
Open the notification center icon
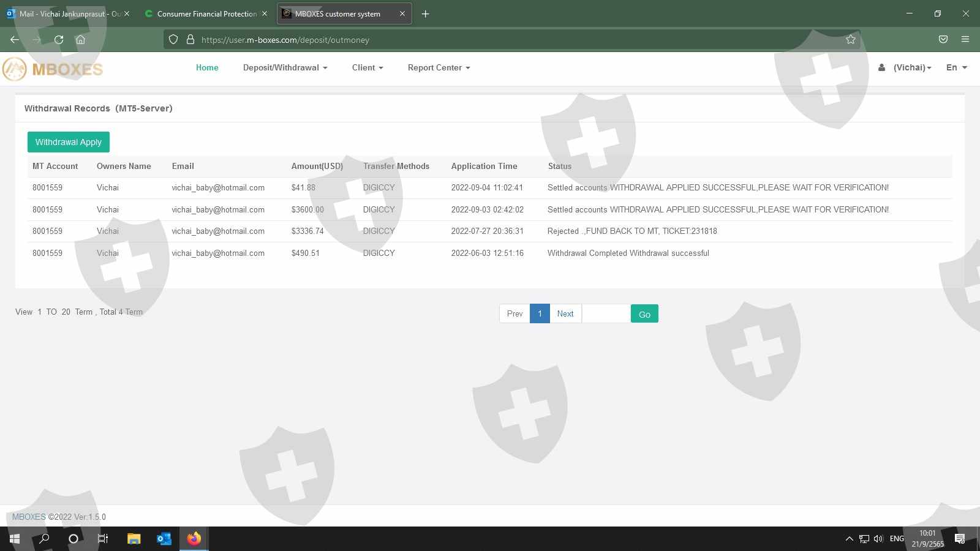click(x=960, y=539)
